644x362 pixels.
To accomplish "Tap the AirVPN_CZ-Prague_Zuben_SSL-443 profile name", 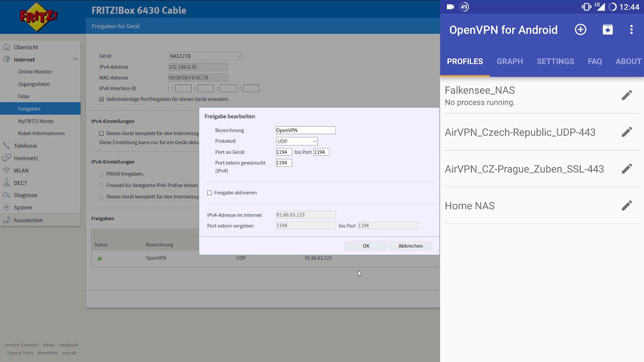I will [524, 169].
